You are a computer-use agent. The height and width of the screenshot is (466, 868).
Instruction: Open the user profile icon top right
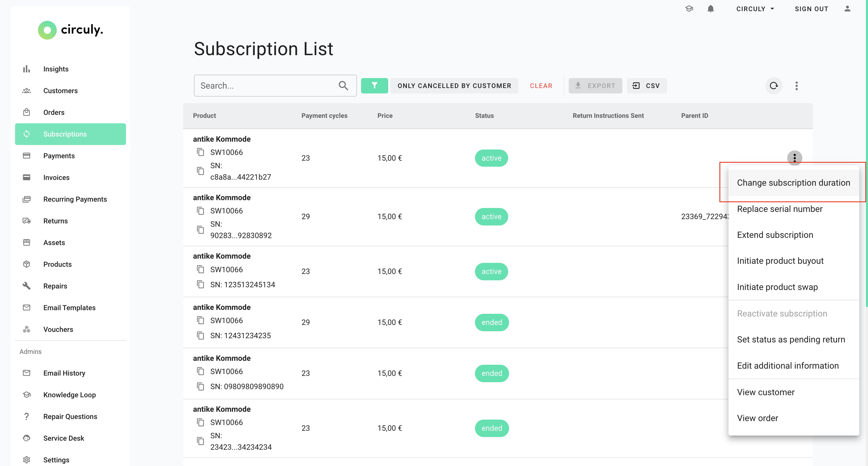848,9
